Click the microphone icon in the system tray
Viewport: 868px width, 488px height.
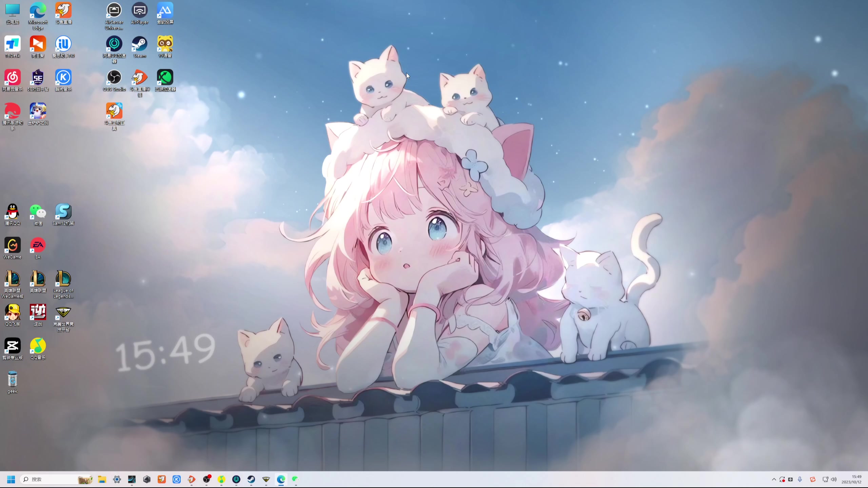(800, 479)
